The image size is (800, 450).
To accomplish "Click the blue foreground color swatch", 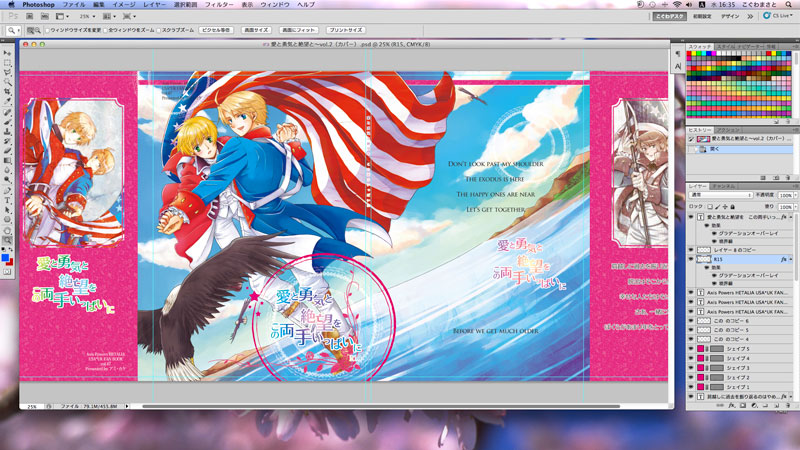I will pos(5,257).
